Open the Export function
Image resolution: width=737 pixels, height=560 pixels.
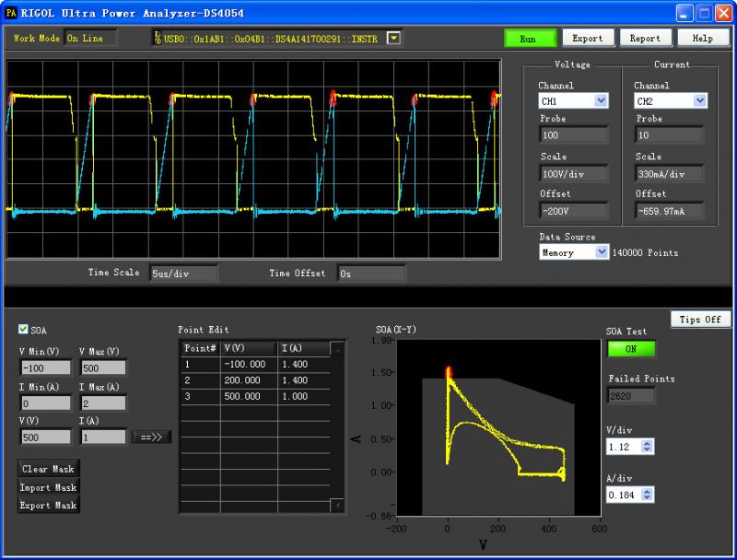pyautogui.click(x=587, y=38)
